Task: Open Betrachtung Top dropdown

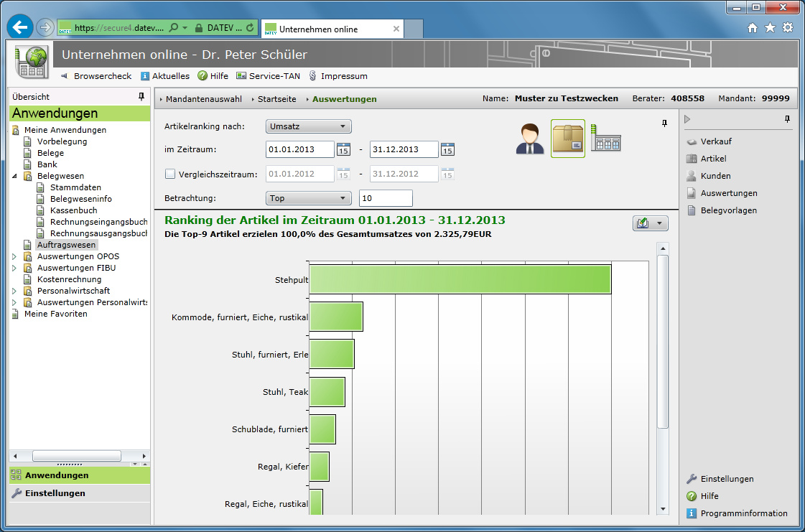Action: (x=309, y=198)
